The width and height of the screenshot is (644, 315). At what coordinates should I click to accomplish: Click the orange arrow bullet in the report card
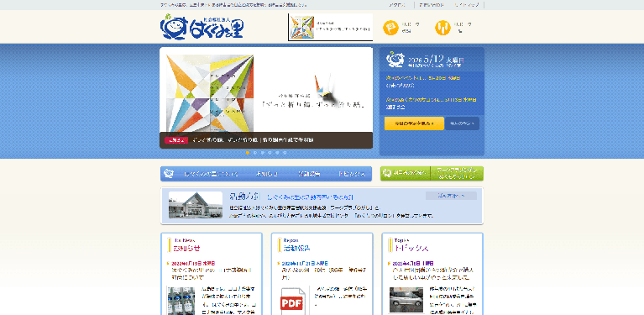click(279, 263)
